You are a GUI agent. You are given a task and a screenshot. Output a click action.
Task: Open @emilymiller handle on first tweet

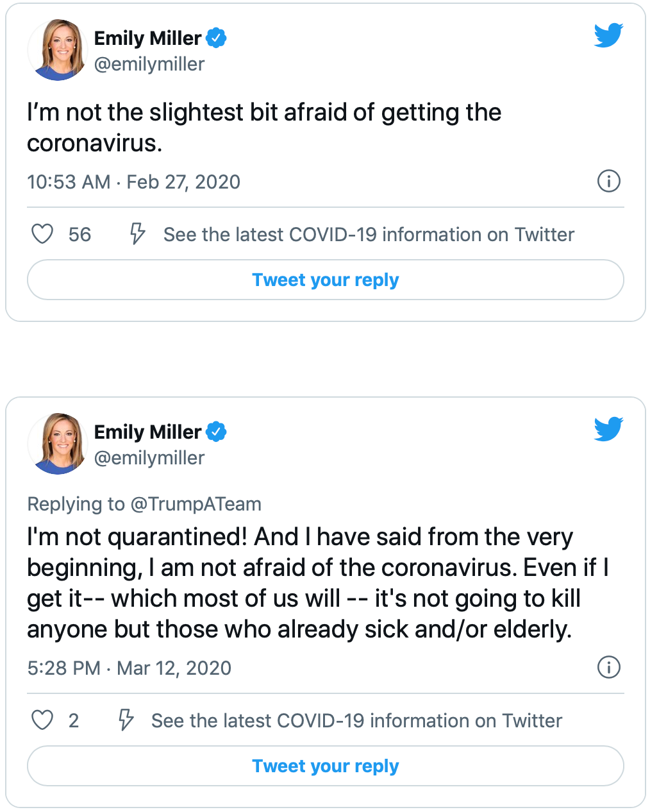(149, 64)
